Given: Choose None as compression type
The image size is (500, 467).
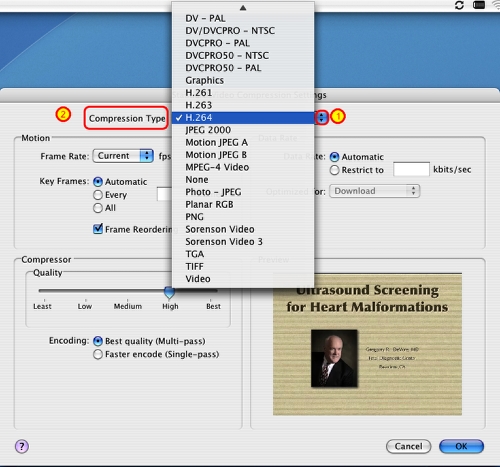Looking at the screenshot, I should pos(243,179).
